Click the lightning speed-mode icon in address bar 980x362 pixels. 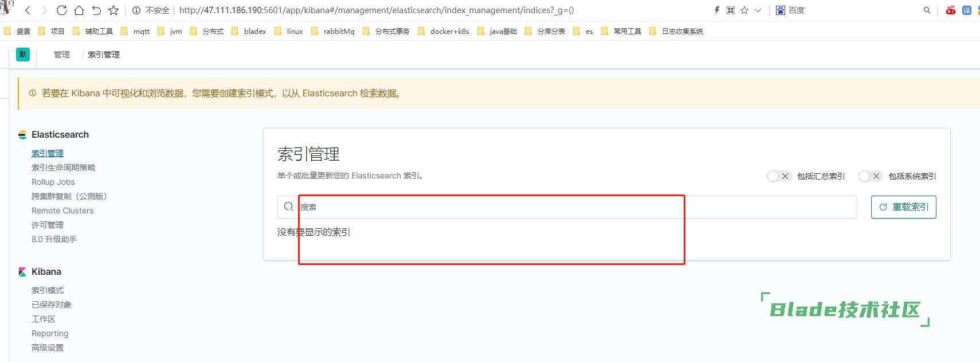717,10
